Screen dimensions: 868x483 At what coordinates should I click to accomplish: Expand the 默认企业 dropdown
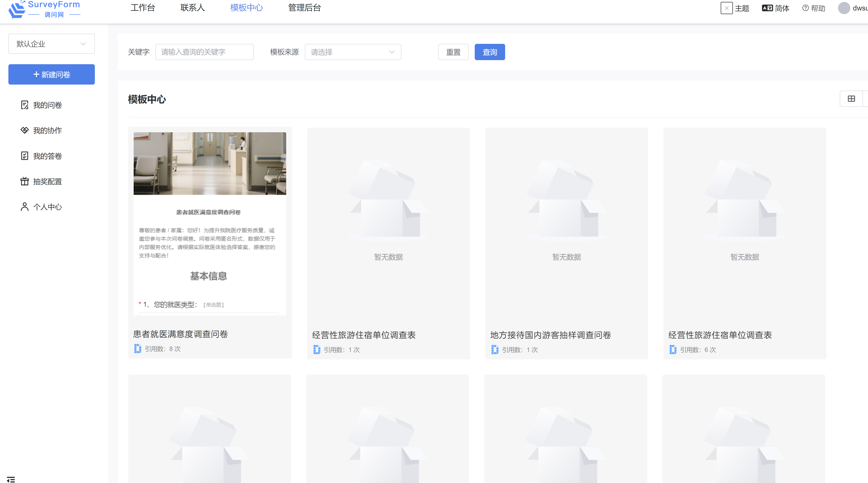point(51,44)
